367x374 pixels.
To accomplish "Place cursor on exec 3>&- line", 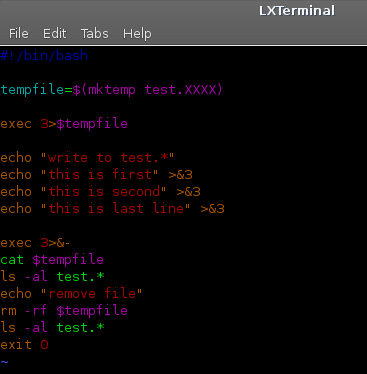I will coord(35,243).
